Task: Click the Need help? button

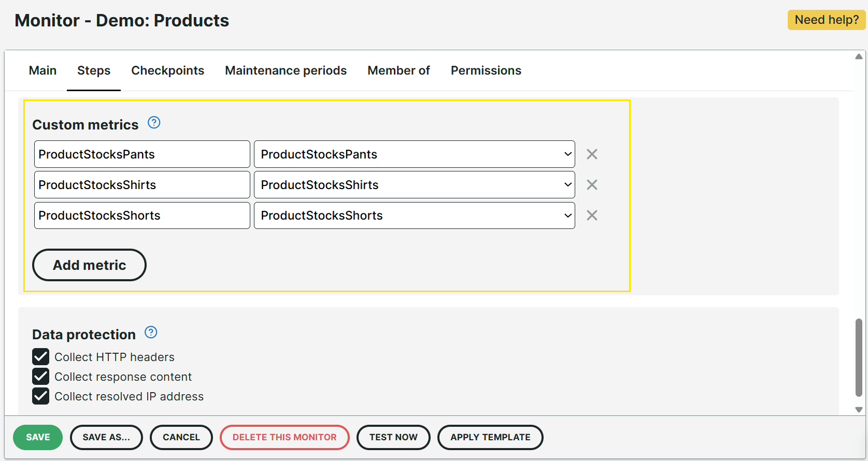Action: (826, 20)
